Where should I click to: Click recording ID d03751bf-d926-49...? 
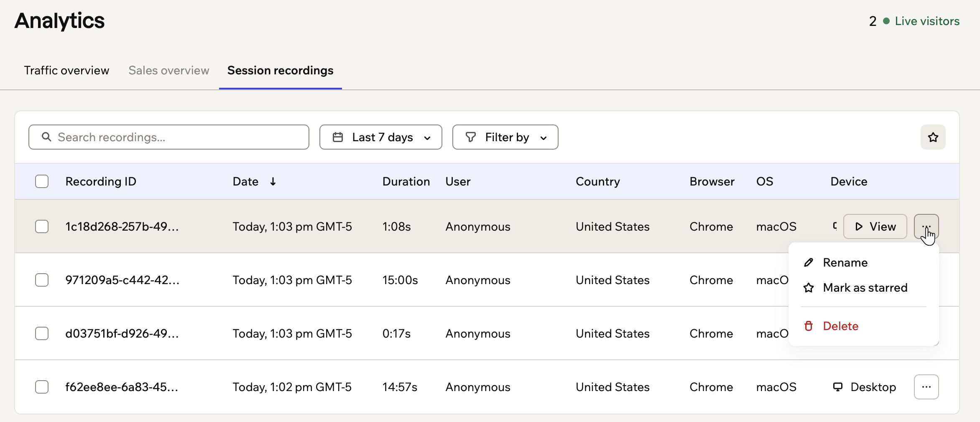[x=122, y=333]
